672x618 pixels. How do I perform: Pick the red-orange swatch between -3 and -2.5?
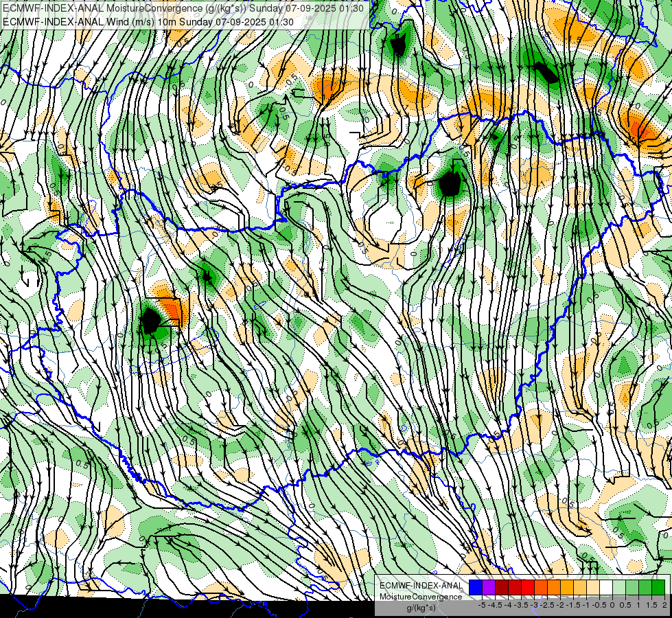point(541,587)
